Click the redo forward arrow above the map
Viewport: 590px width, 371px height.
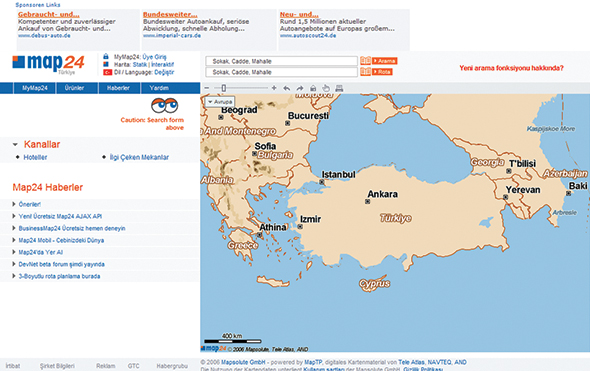point(300,88)
